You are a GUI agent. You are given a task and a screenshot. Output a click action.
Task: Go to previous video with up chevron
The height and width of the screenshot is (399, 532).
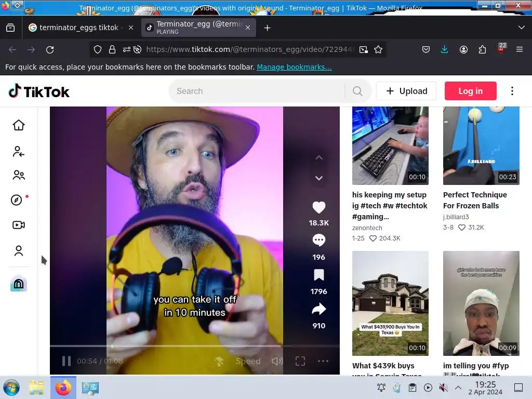[x=319, y=157]
